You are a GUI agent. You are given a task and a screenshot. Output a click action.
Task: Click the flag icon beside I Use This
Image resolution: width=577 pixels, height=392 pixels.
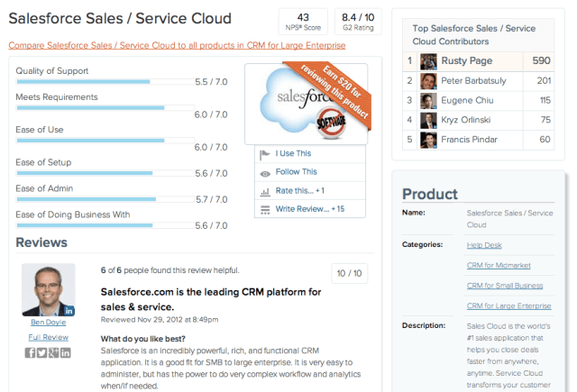pyautogui.click(x=265, y=153)
